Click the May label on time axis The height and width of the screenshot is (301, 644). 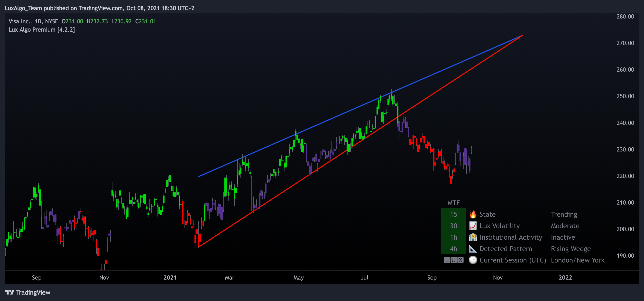coord(298,277)
